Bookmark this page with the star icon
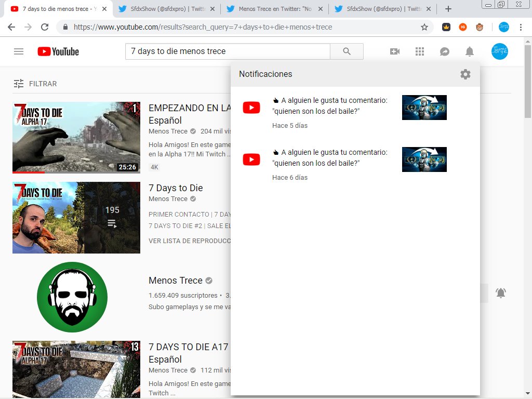 click(424, 27)
